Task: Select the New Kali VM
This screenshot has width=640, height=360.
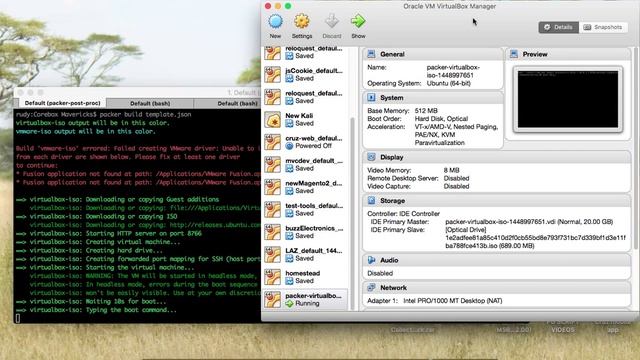Action: 305,119
